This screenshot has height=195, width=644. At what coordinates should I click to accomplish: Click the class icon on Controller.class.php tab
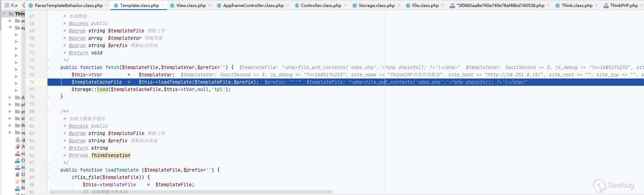[x=297, y=6]
